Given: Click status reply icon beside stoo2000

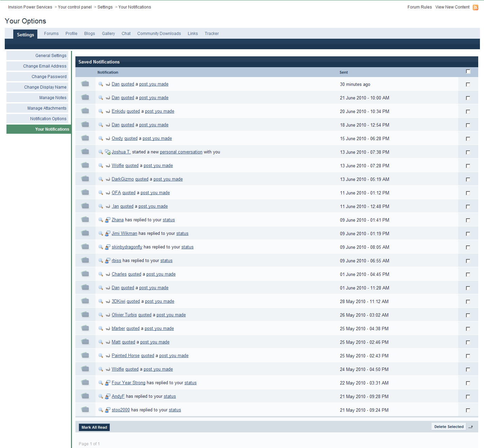Looking at the screenshot, I should coord(108,410).
